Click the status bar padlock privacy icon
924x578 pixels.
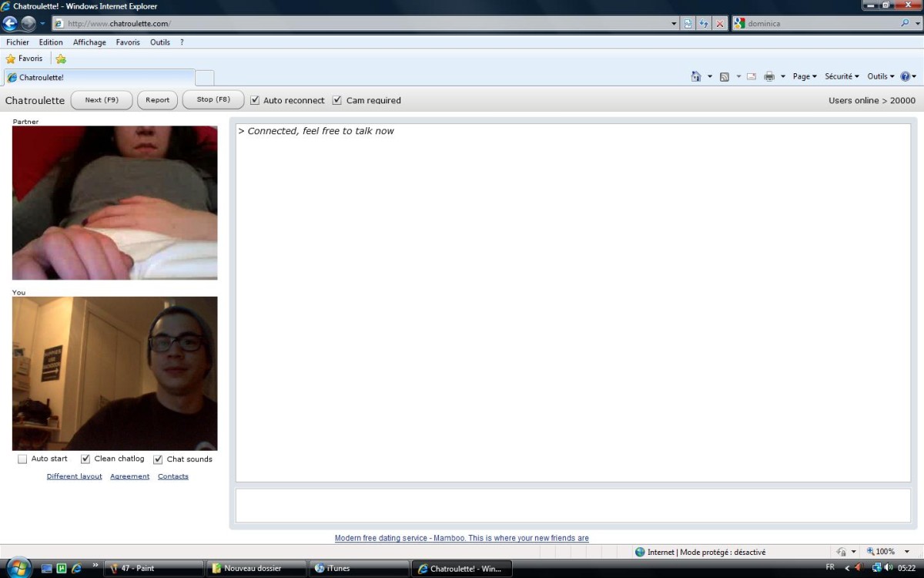tap(842, 552)
